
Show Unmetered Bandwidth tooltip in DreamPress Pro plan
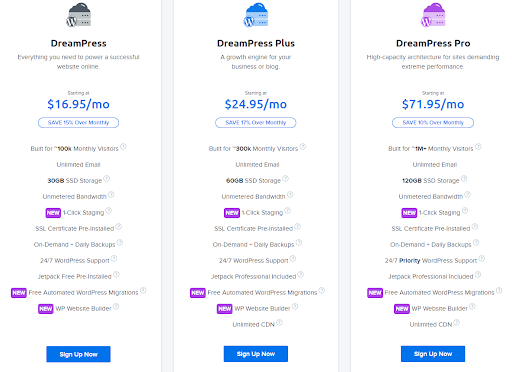click(468, 195)
